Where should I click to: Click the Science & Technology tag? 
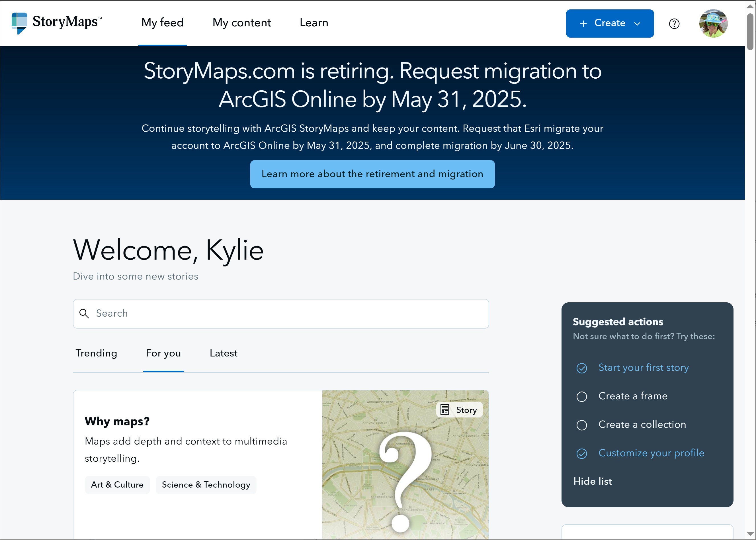point(206,485)
